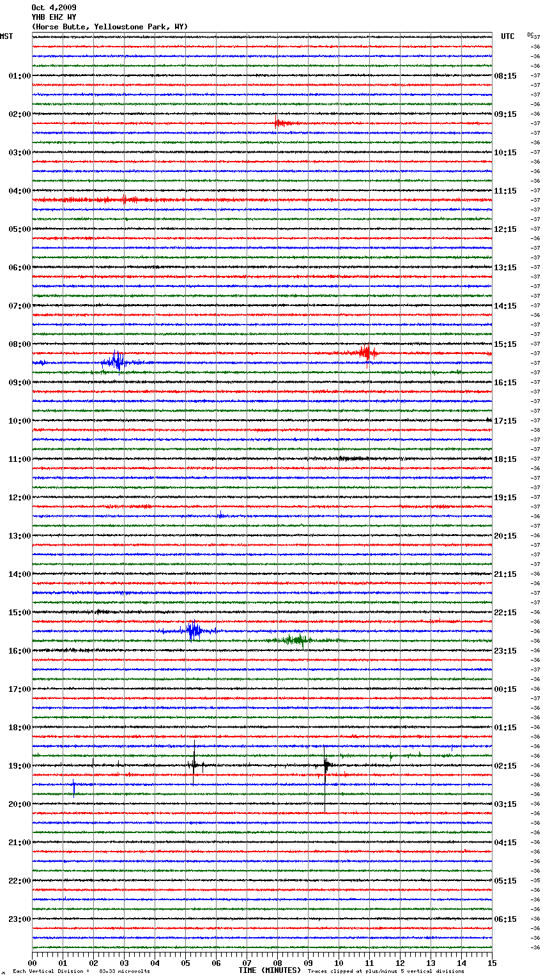Screen dimensions: 543x980
Task: Click the 'TIME (MINUTES)' axis title
Action: [270, 970]
